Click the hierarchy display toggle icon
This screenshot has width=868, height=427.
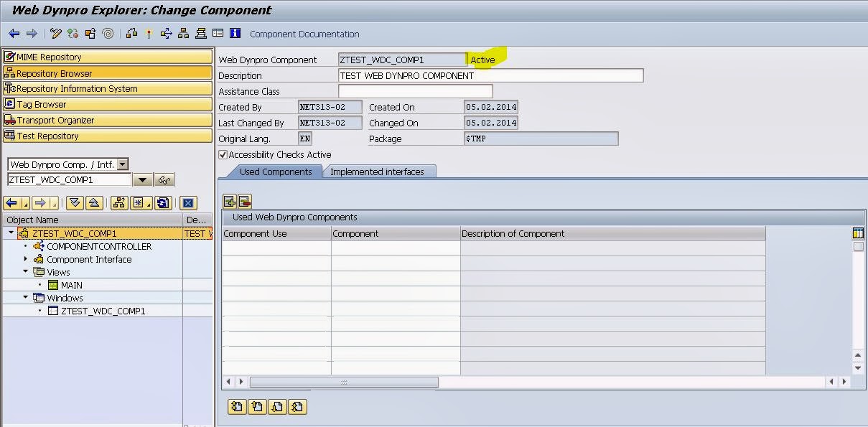(x=118, y=203)
